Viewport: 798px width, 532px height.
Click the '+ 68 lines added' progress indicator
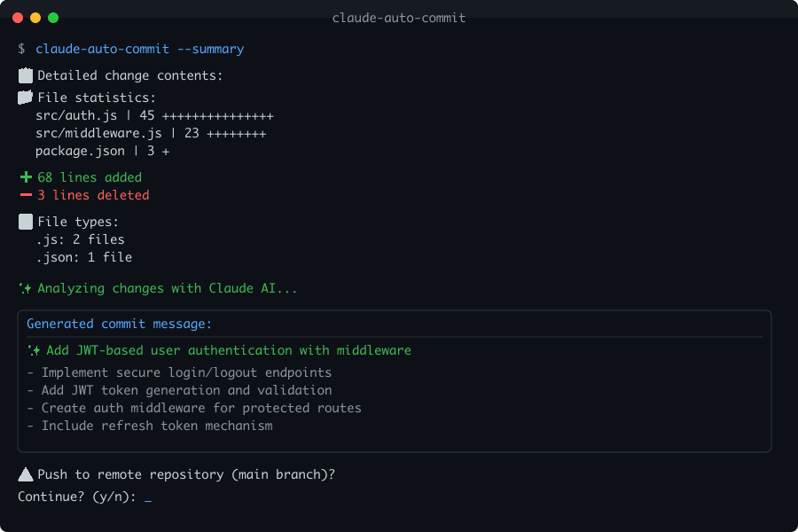point(81,176)
